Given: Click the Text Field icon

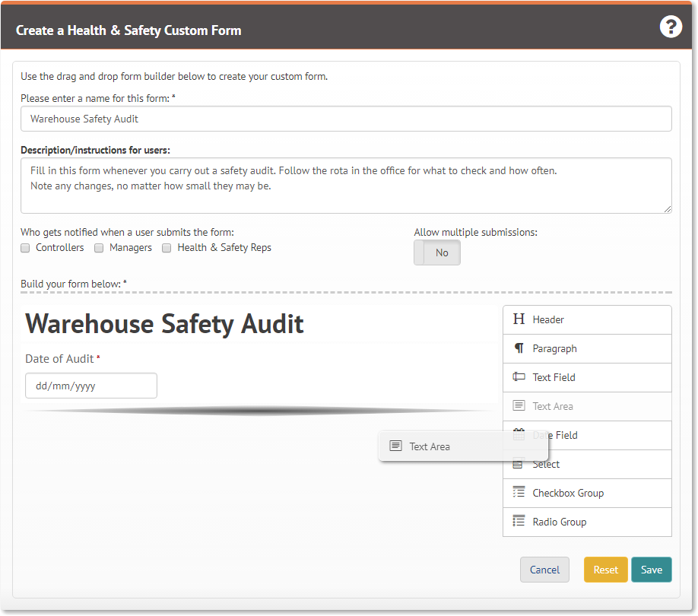Looking at the screenshot, I should (x=519, y=377).
